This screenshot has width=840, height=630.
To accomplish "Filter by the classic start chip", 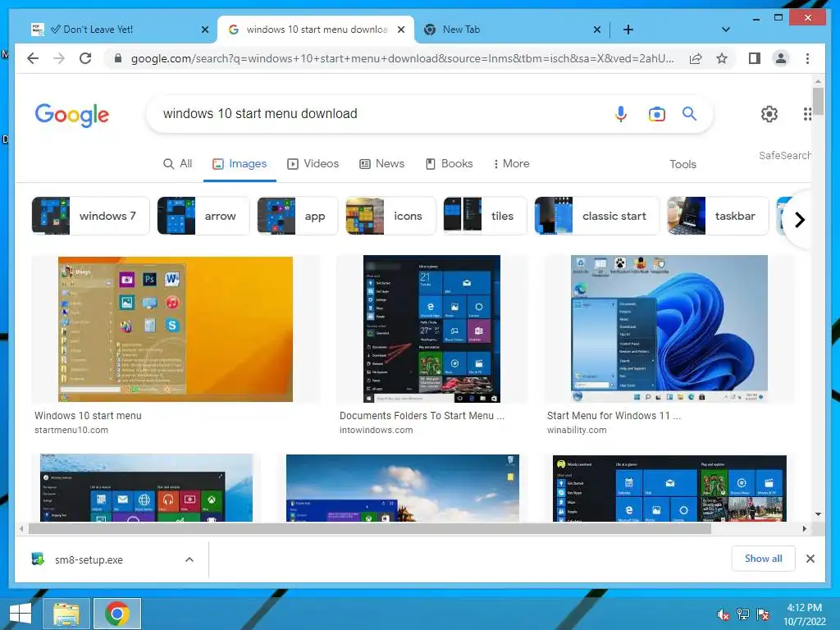I will [x=597, y=216].
